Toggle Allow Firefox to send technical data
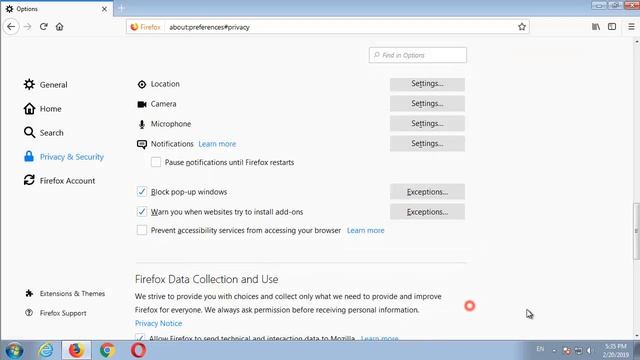 tap(140, 337)
